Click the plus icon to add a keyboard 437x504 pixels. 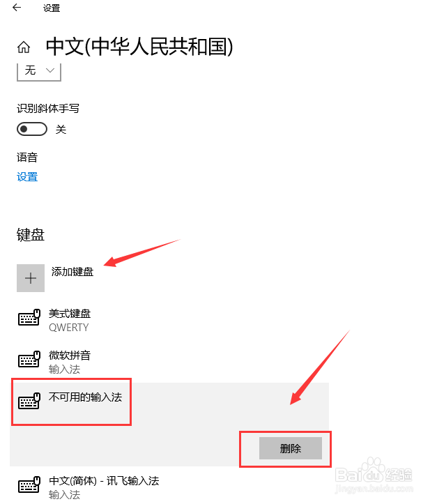click(x=31, y=278)
